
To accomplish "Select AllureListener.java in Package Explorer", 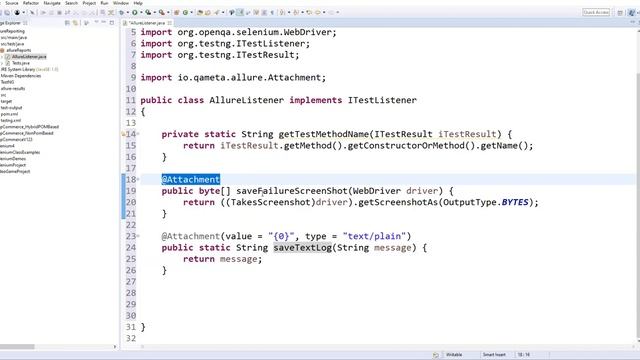I will [29, 57].
